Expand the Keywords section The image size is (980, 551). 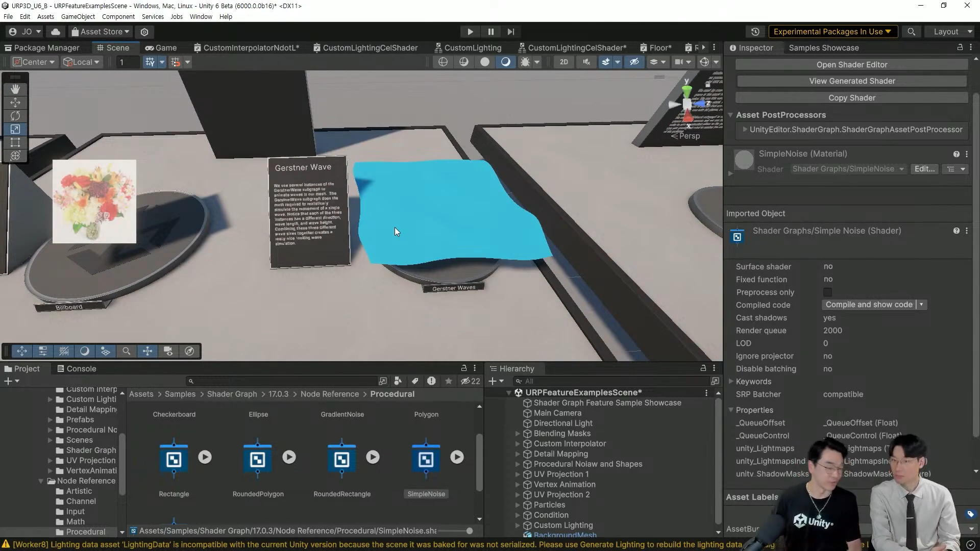coord(731,382)
